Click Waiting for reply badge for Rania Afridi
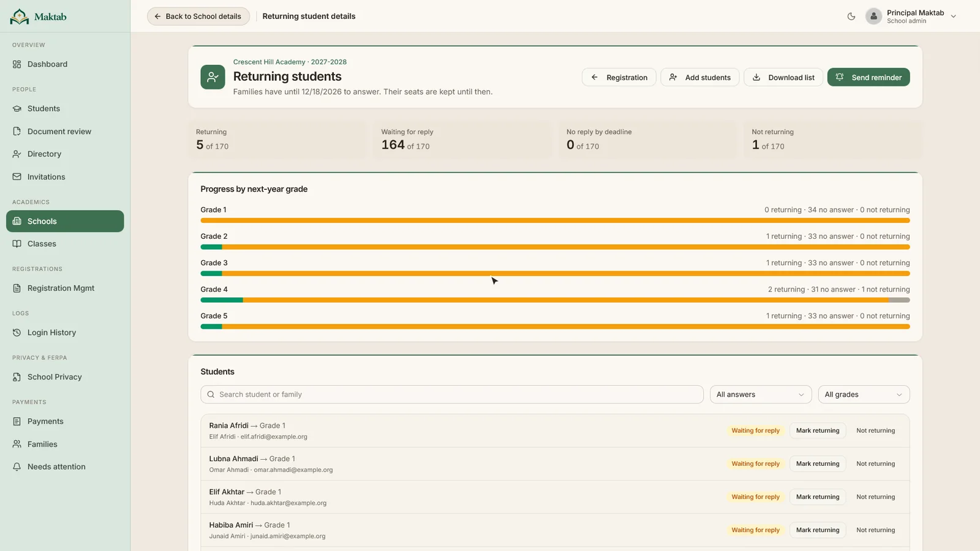 pyautogui.click(x=755, y=431)
